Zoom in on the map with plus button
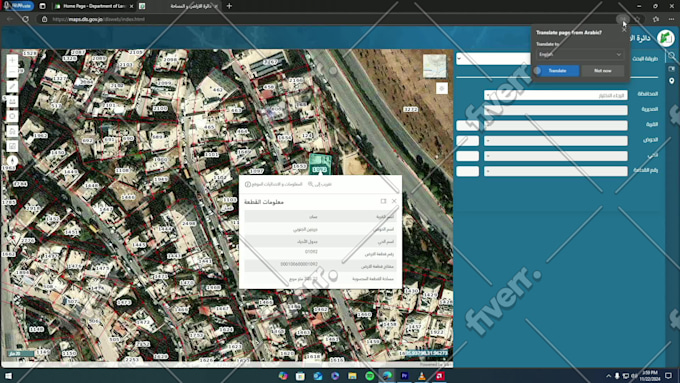Screen dimensions: 680x383 pos(12,60)
